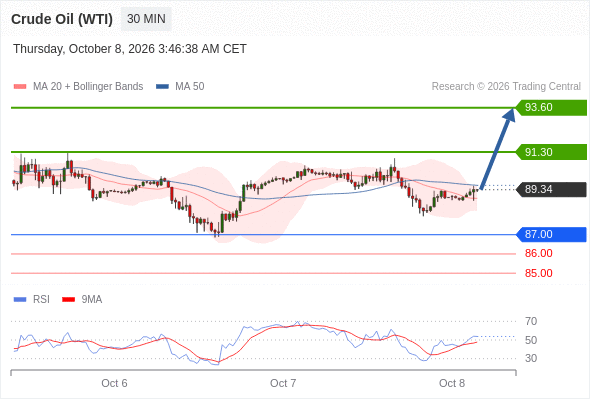Screen dimensions: 590x400
Task: Click the Oct 8 date axis label
Action: click(x=452, y=383)
